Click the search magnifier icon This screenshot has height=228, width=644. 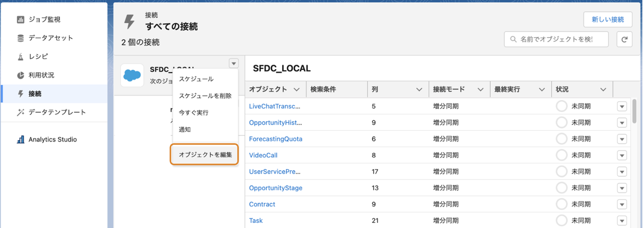click(x=513, y=39)
